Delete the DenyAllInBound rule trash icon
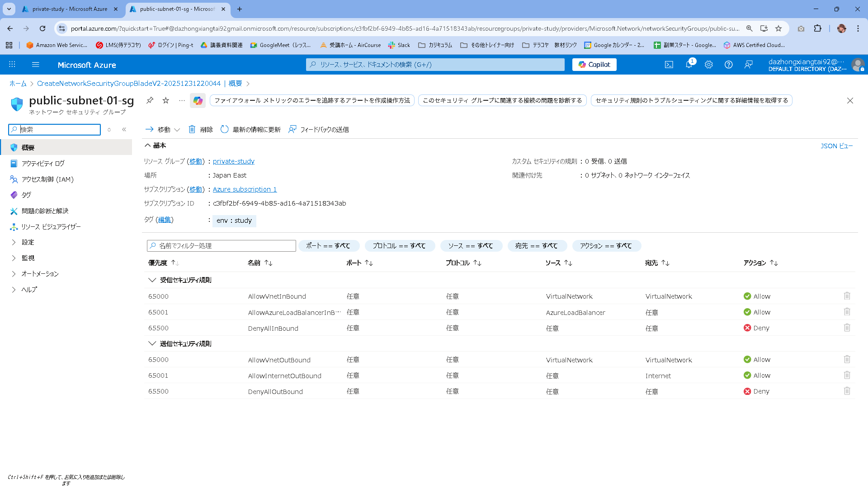This screenshot has height=488, width=868. click(x=847, y=328)
